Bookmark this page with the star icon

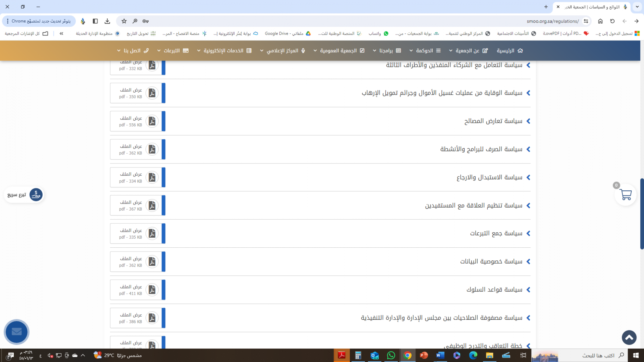(124, 21)
